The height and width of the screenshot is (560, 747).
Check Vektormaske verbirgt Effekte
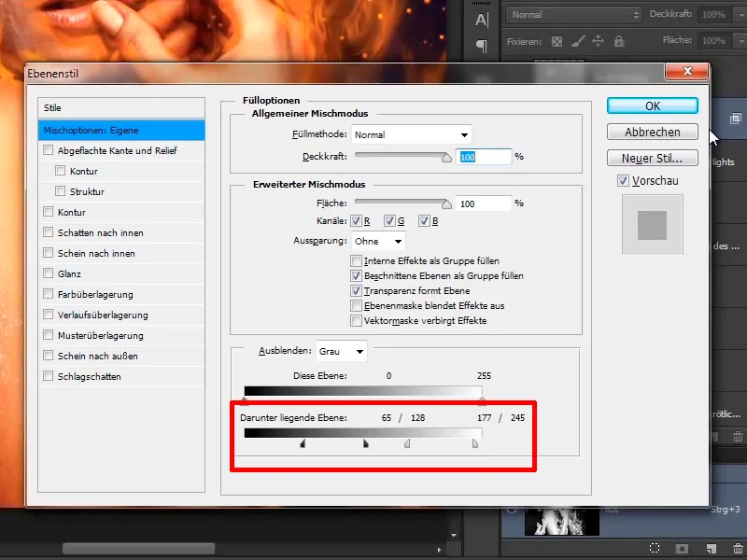click(x=356, y=320)
